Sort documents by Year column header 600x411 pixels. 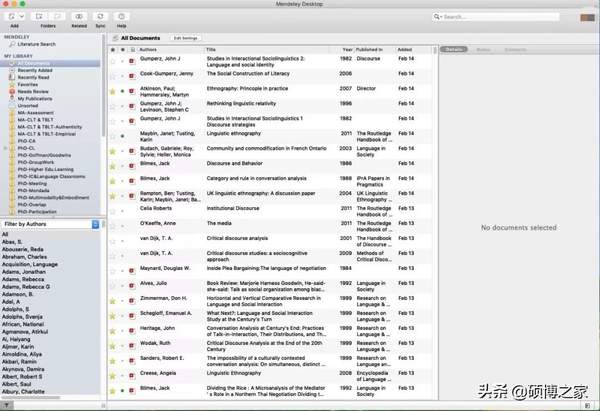pos(347,48)
